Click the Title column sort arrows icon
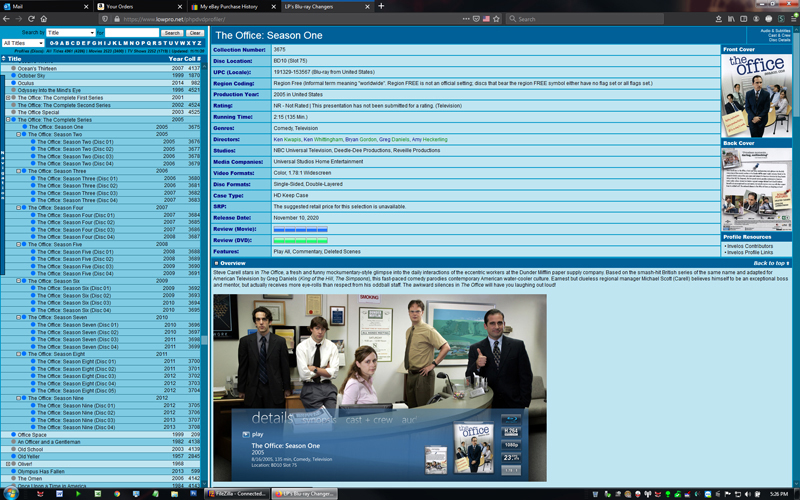Screen dimensions: 800x500 point(4,59)
